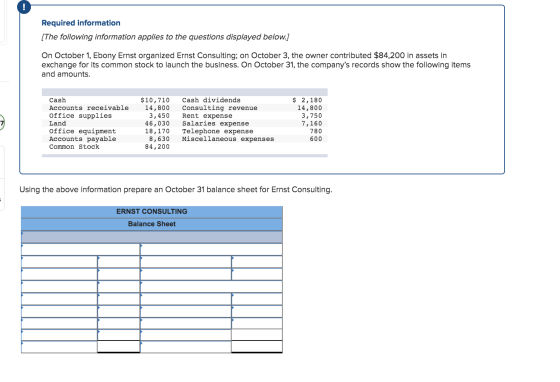The width and height of the screenshot is (560, 382).
Task: Open the right section heading dropdown under the date row
Action: 211,250
